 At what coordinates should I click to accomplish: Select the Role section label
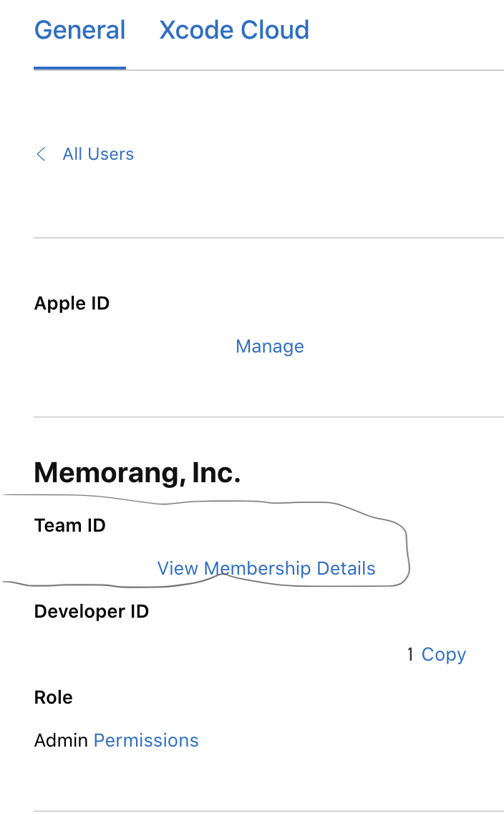[x=53, y=697]
